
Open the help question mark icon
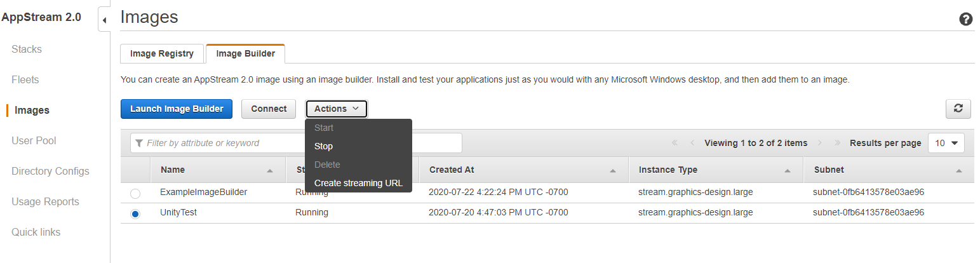965,19
